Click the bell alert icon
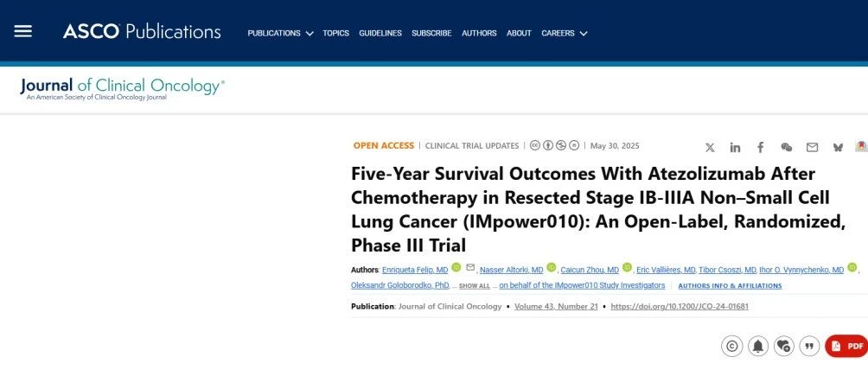The height and width of the screenshot is (370, 868). 758,346
